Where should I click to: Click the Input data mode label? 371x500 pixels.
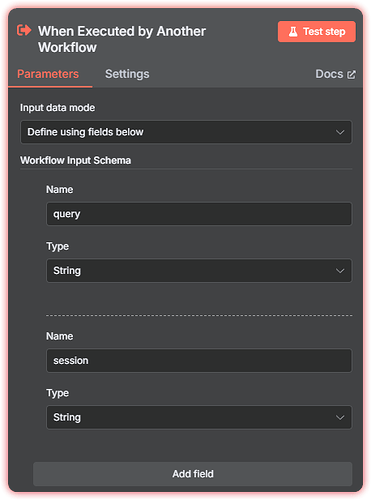click(x=57, y=108)
